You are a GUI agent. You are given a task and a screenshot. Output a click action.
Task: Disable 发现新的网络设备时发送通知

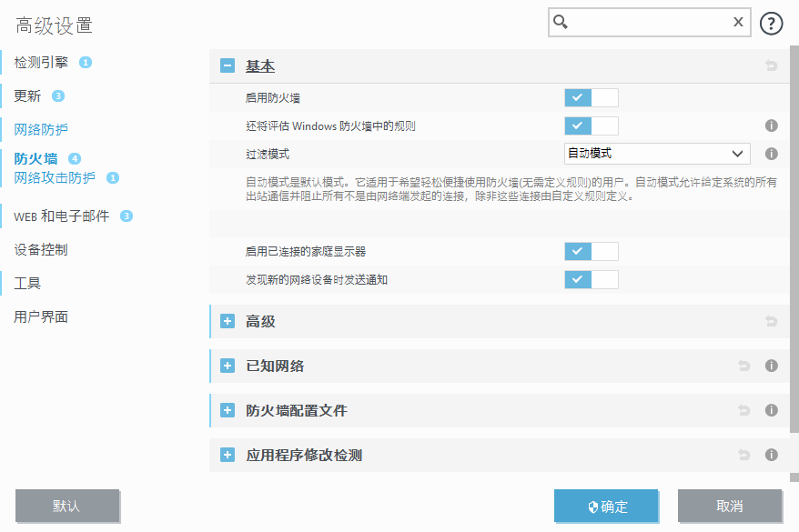591,279
